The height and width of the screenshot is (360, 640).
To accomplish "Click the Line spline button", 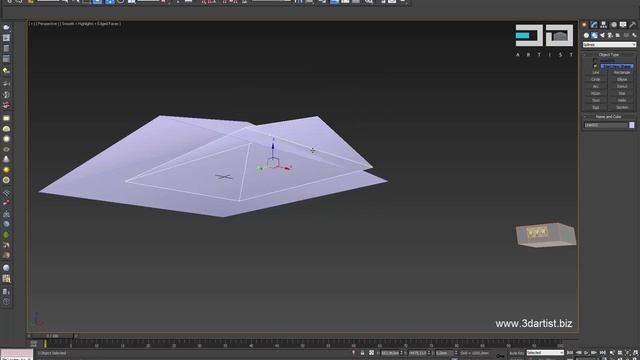I will click(x=596, y=72).
